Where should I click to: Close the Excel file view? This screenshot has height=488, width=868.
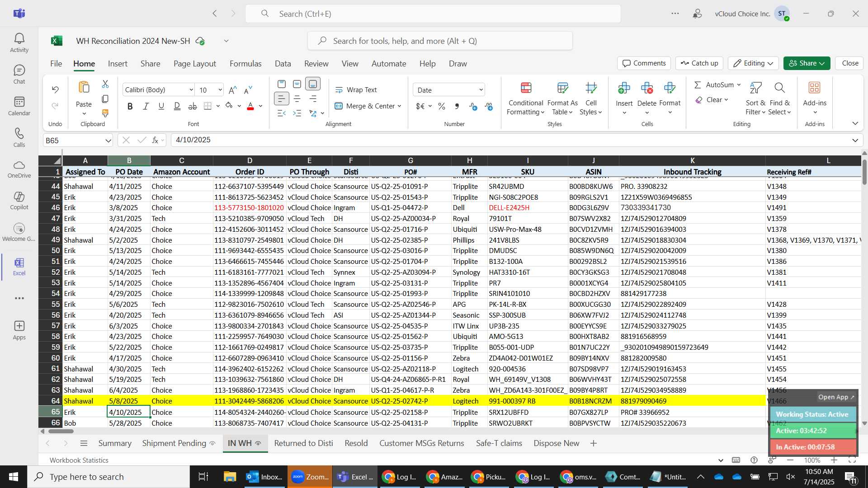click(x=850, y=63)
